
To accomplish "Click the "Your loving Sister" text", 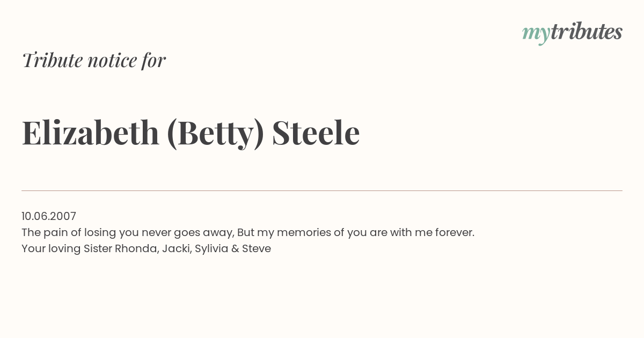I will click(x=67, y=248).
